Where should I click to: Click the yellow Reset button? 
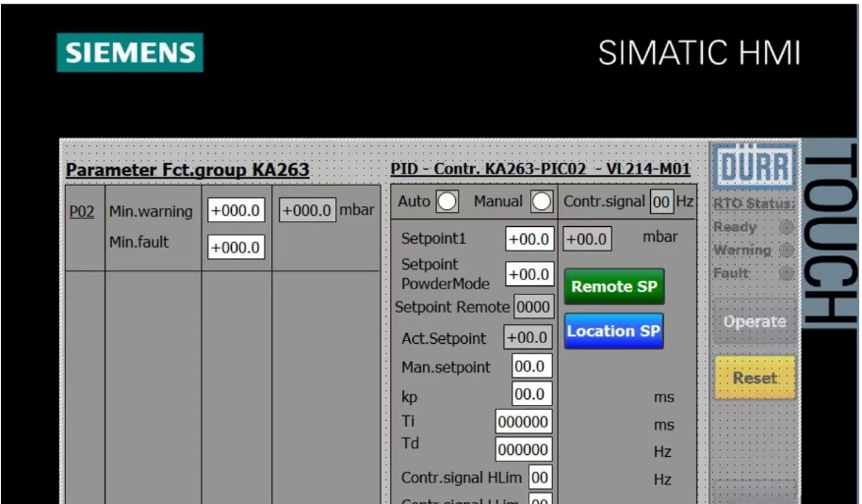(x=755, y=378)
